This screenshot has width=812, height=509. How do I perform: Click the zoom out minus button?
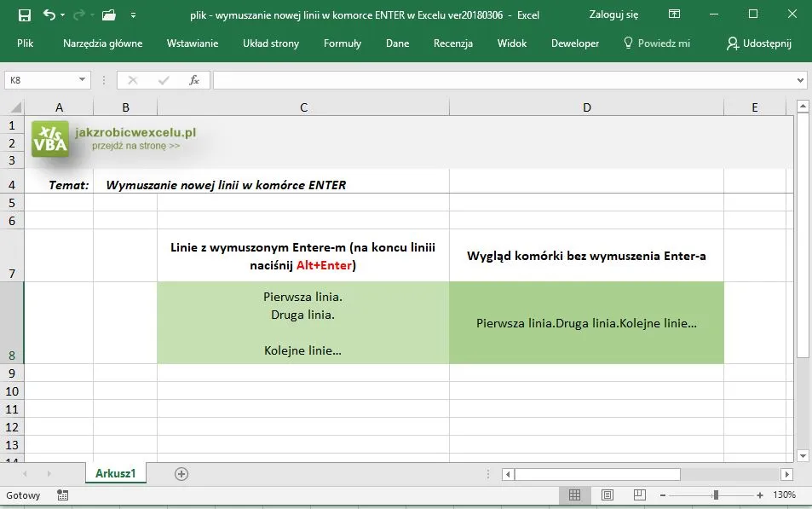(x=662, y=495)
